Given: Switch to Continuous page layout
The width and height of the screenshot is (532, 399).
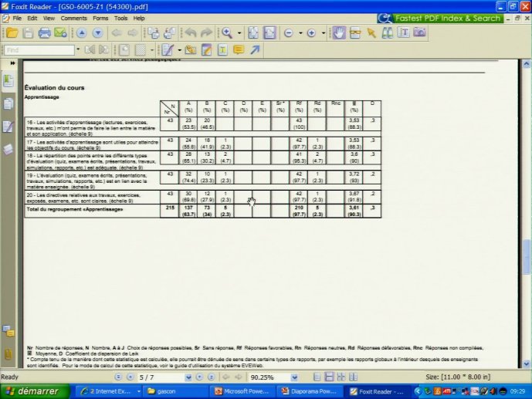Looking at the screenshot, I should click(329, 377).
